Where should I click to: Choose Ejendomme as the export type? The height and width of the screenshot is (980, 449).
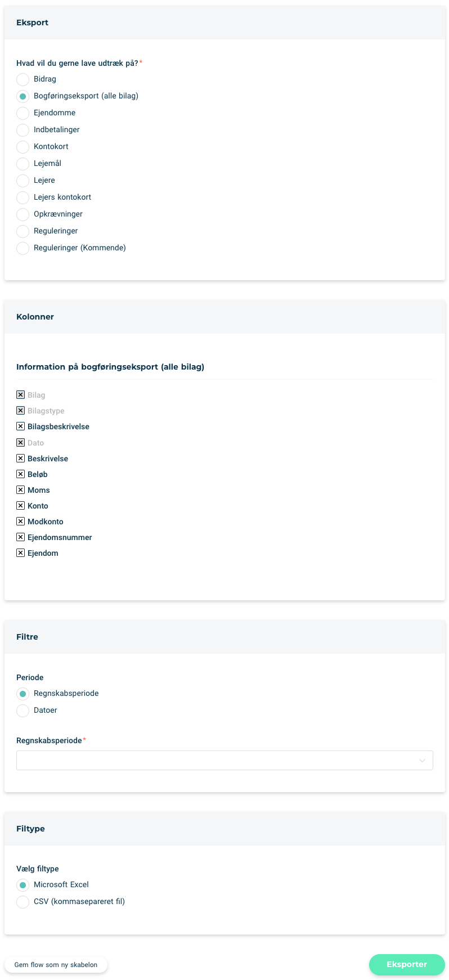point(23,113)
